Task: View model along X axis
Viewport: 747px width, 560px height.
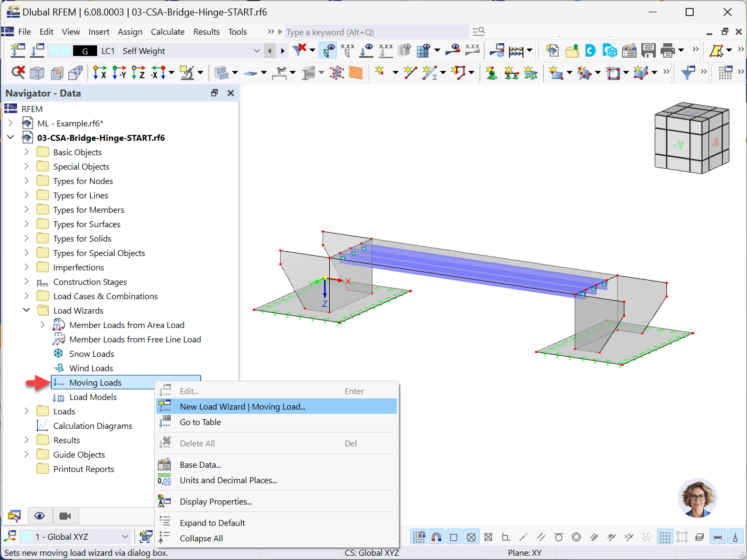Action: coord(100,73)
